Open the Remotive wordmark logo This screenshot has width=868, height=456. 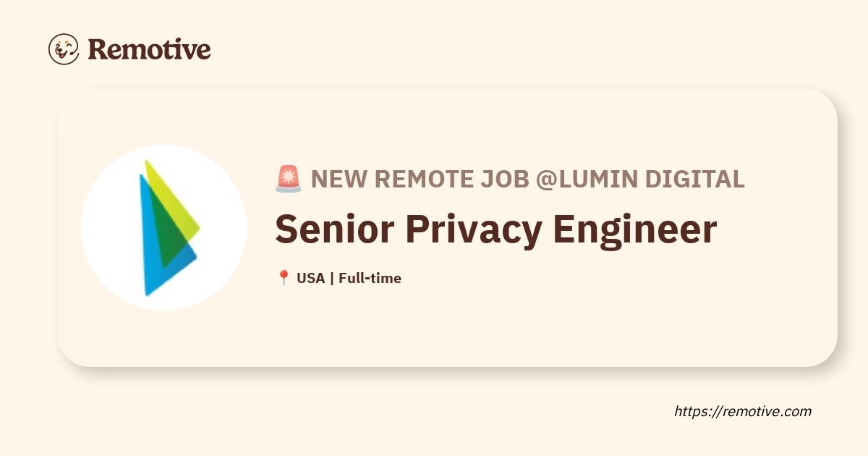click(x=149, y=49)
